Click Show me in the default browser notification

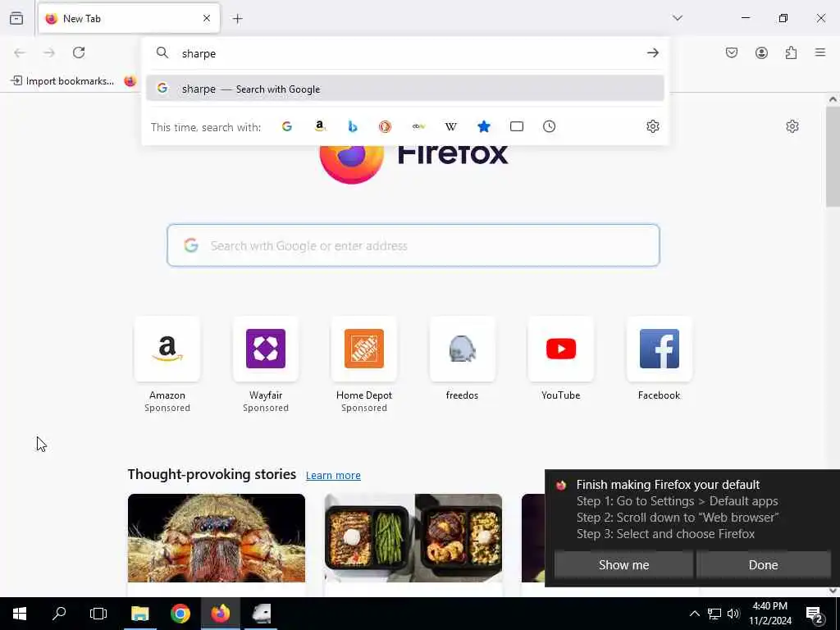pos(623,565)
